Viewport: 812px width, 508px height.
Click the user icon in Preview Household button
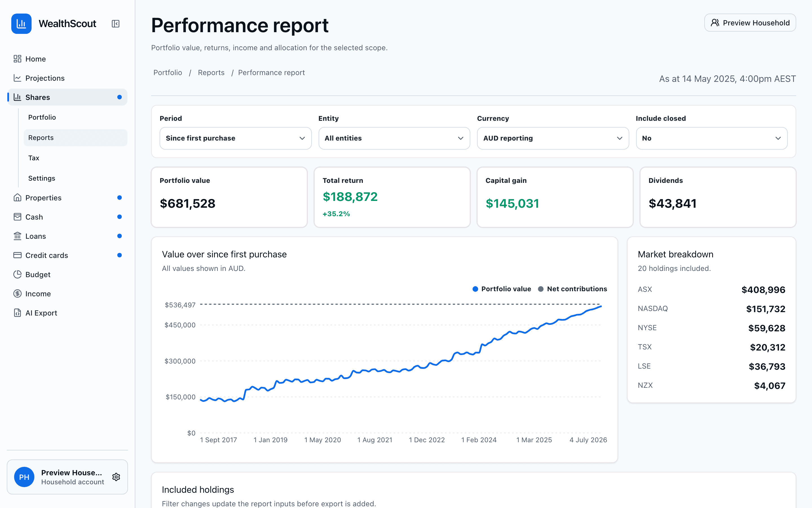pyautogui.click(x=715, y=23)
